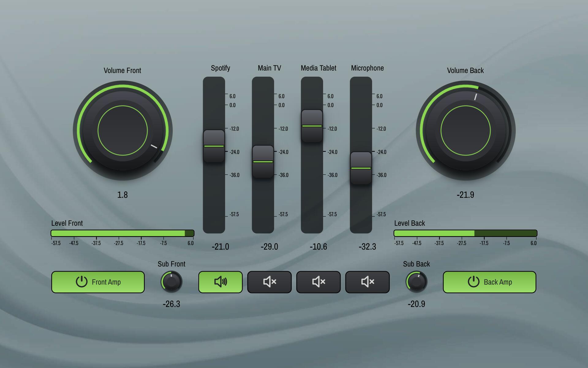Toggle the Front Amp button text
The height and width of the screenshot is (368, 588).
[x=106, y=282]
